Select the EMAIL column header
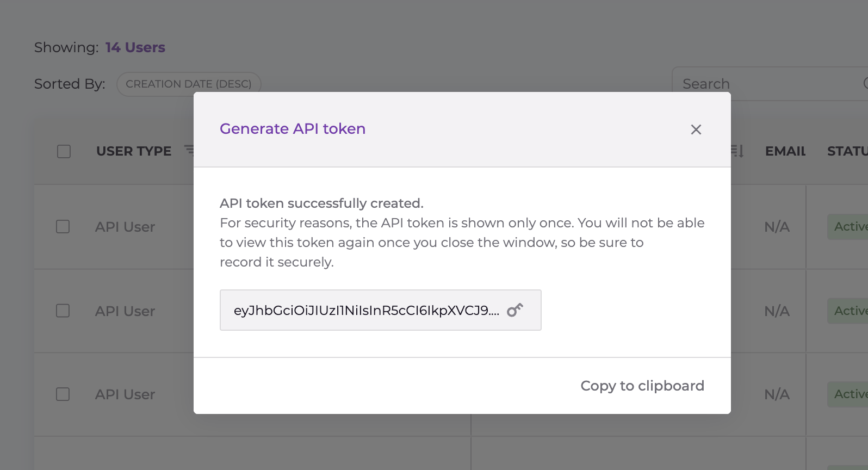Screen dimensions: 868x470 click(x=785, y=151)
